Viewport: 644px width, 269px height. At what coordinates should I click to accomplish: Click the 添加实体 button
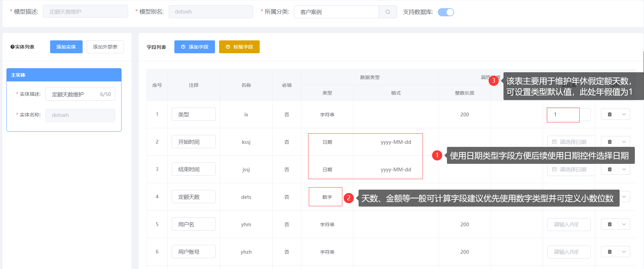66,47
